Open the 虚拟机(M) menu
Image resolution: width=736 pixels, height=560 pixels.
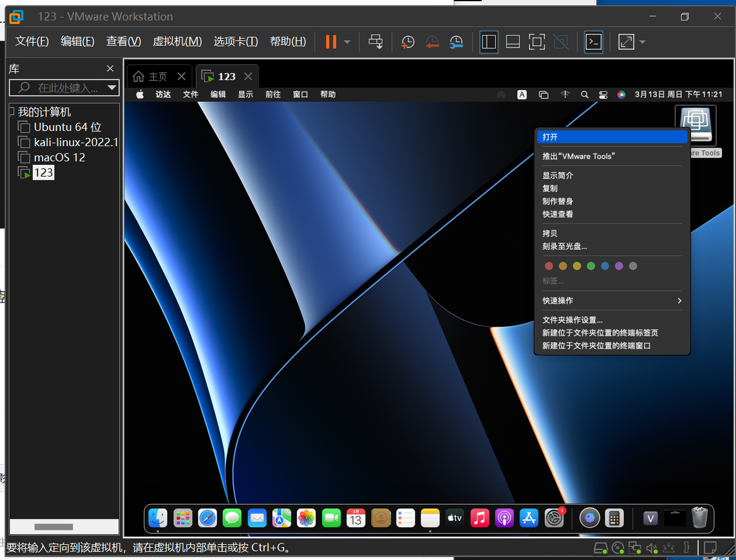pyautogui.click(x=177, y=41)
